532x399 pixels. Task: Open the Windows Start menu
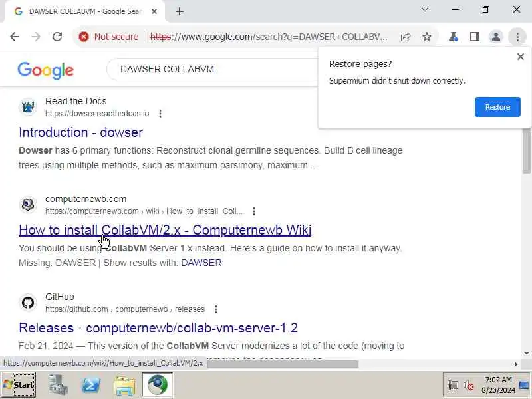point(19,385)
